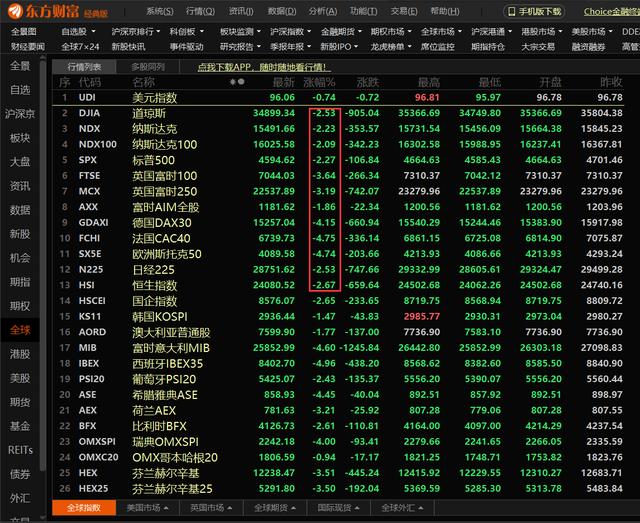
Task: Click 全景图 toolbar item
Action: point(24,31)
